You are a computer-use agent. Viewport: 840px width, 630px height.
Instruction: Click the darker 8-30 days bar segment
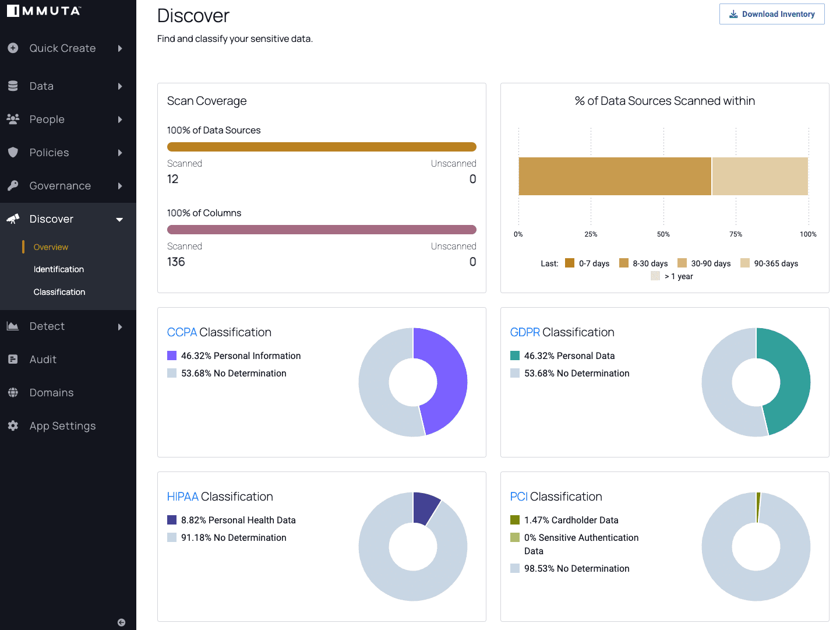click(615, 176)
